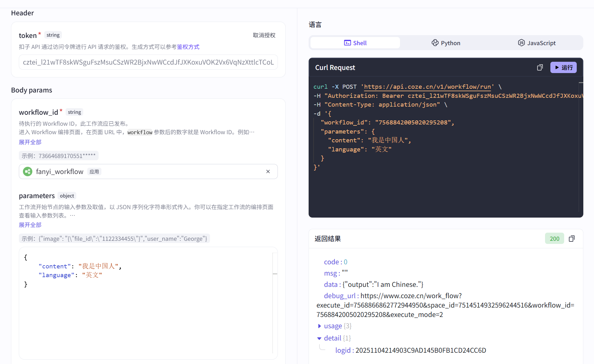The height and width of the screenshot is (364, 594).
Task: Open the fanyi_workflow selector field
Action: [148, 171]
